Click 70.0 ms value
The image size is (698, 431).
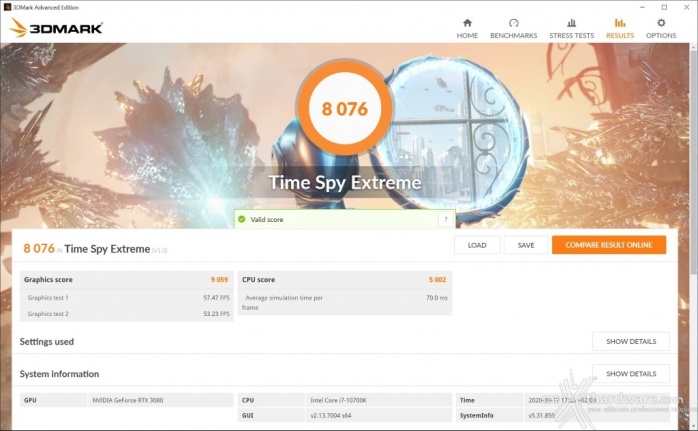click(x=437, y=297)
